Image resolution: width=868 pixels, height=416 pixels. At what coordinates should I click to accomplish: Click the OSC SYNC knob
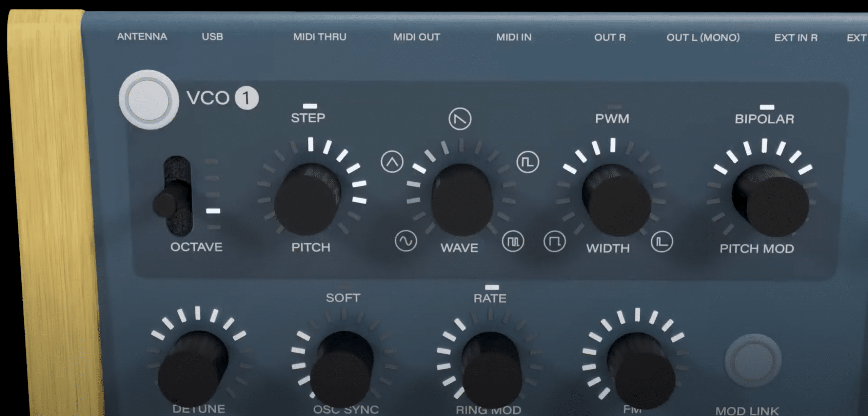342,369
